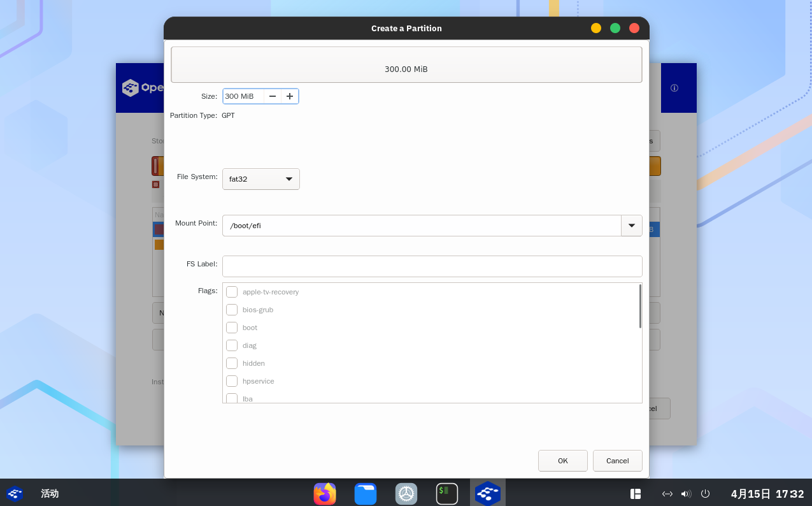This screenshot has height=506, width=812.
Task: Open the Files manager from the dock
Action: coord(366,493)
